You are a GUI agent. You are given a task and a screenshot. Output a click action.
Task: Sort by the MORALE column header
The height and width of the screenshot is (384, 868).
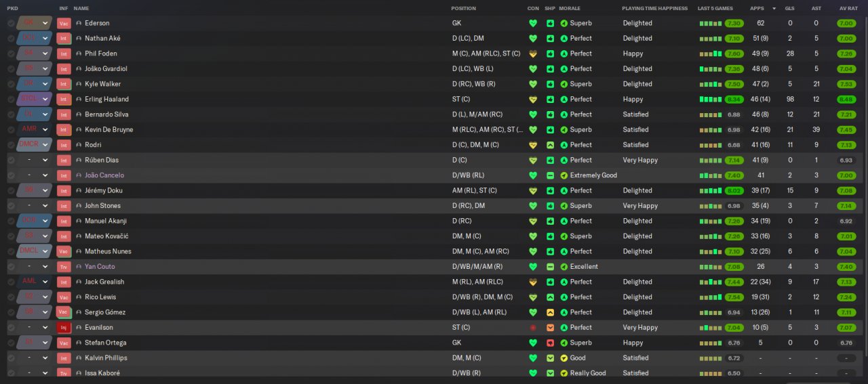click(570, 8)
